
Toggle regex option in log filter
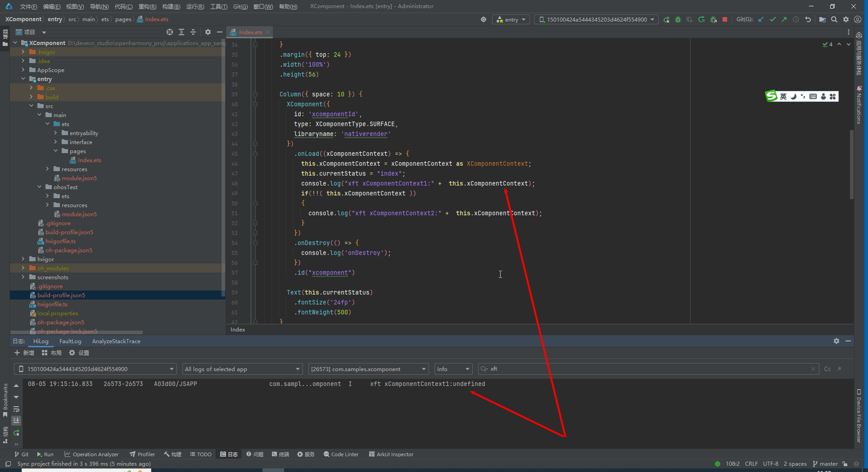pos(839,369)
